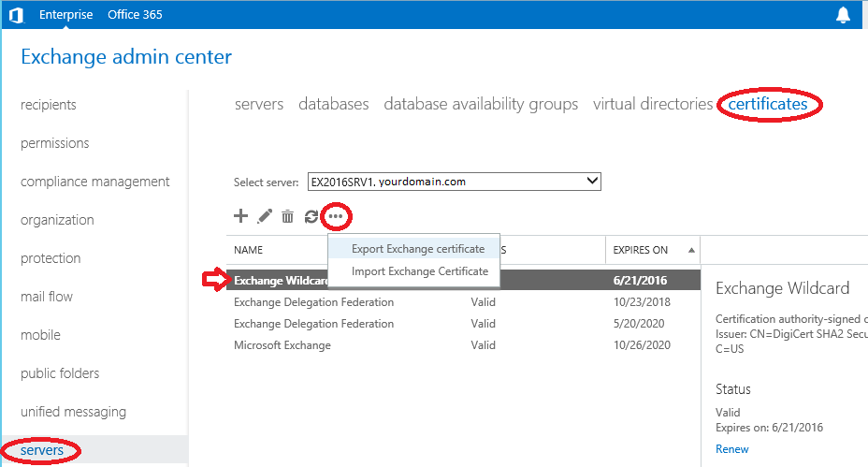Image resolution: width=868 pixels, height=467 pixels.
Task: Click the EXPIRES ON column header
Action: click(640, 250)
